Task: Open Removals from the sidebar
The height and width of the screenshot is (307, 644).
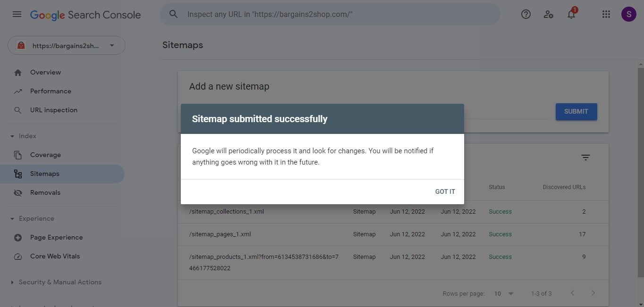Action: pyautogui.click(x=45, y=192)
